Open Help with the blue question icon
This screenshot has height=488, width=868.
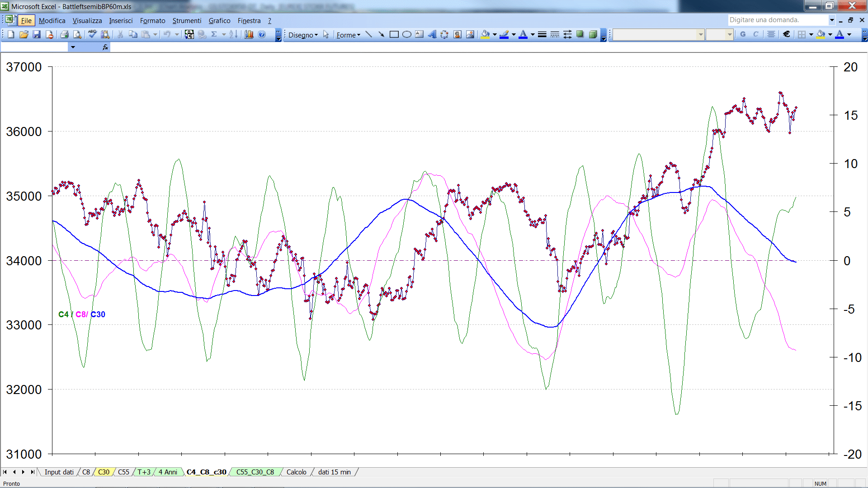click(x=262, y=34)
